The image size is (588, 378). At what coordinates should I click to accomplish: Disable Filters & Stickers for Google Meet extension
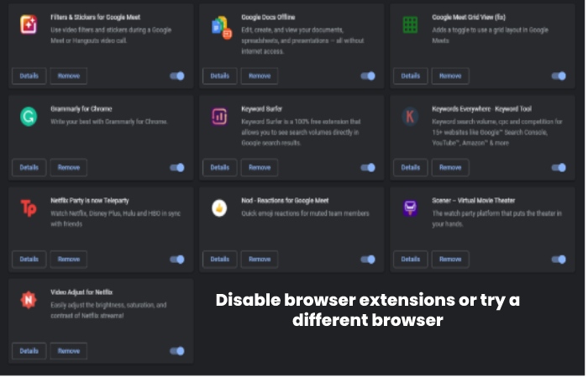[x=177, y=76]
